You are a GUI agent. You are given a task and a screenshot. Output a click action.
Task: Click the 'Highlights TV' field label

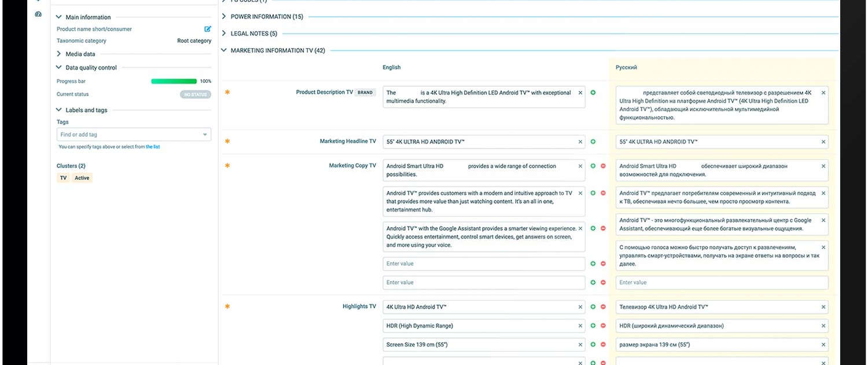point(359,306)
